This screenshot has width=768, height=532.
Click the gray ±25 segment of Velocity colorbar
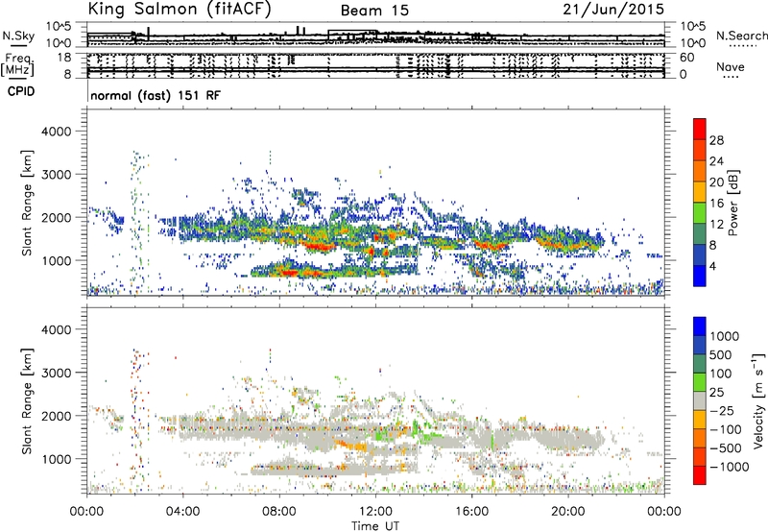700,400
